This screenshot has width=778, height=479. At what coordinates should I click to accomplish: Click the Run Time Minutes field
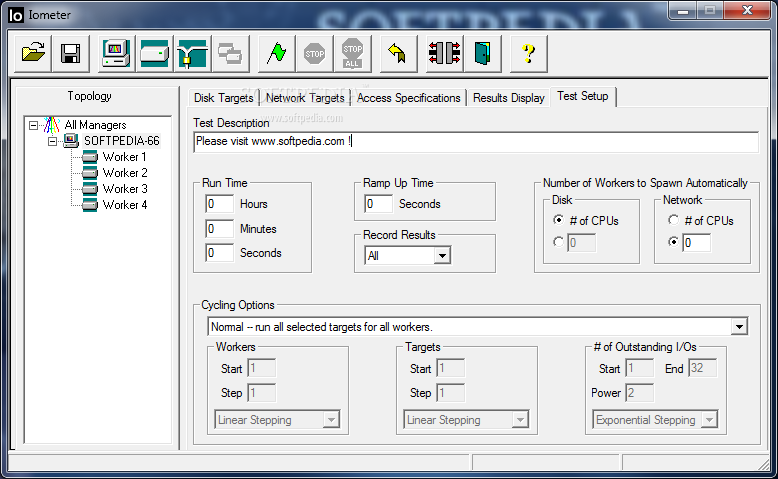point(219,229)
